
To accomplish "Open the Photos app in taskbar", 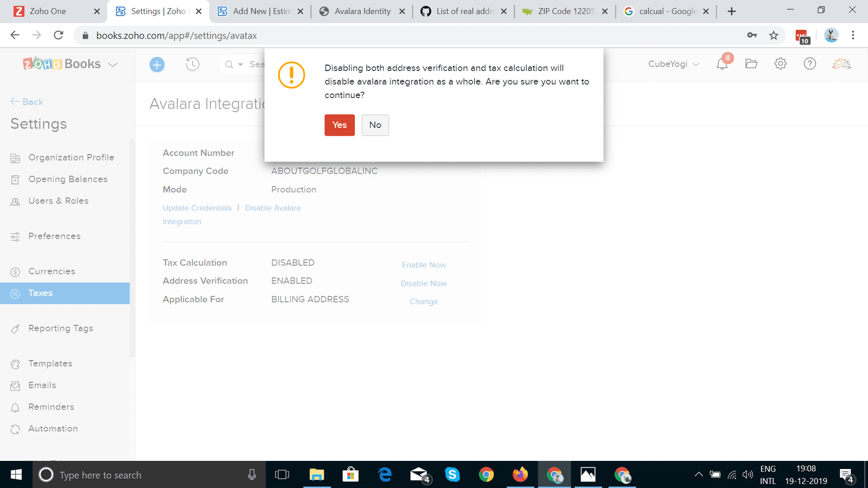I will (588, 475).
